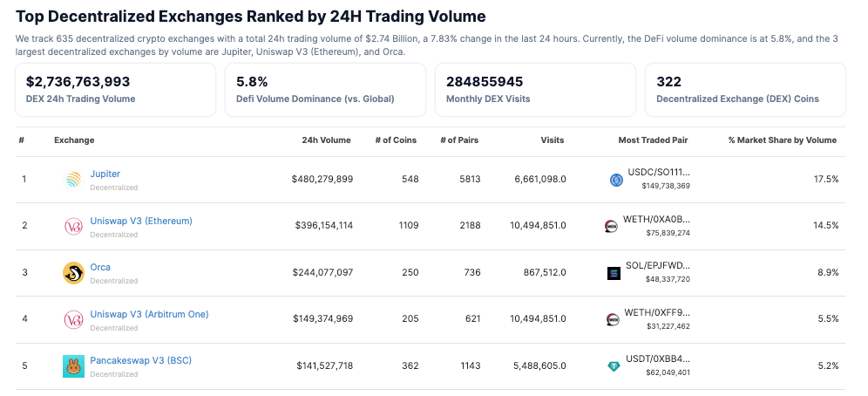Sort table by 24h Volume column
This screenshot has width=868, height=396.
coord(326,140)
